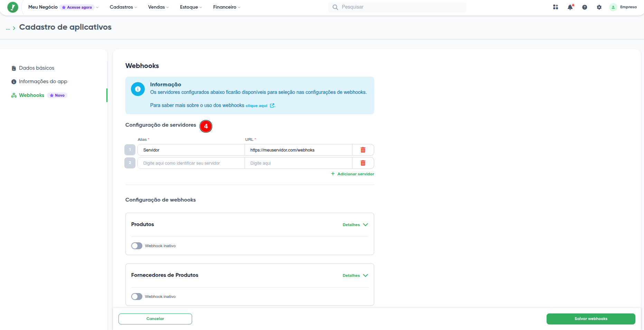
Task: Enable the Fornecedores de Produtos webhook toggle
Action: tap(137, 297)
